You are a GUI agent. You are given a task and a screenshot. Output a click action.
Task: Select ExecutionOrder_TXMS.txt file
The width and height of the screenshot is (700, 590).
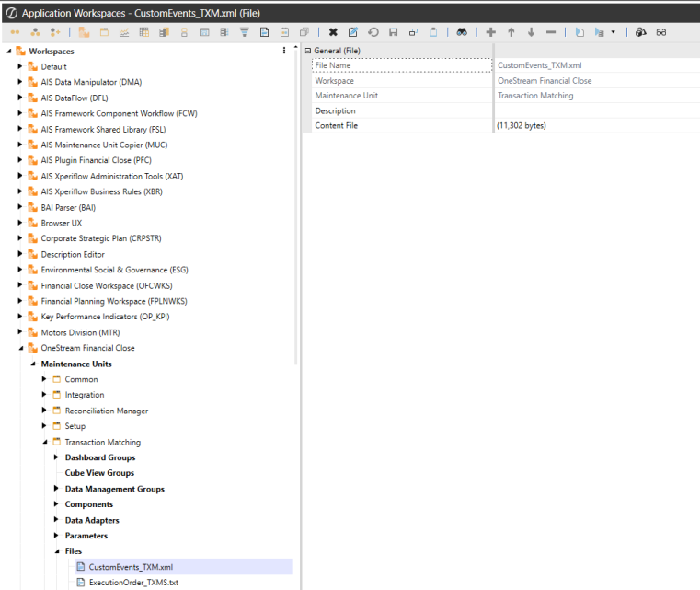(133, 583)
